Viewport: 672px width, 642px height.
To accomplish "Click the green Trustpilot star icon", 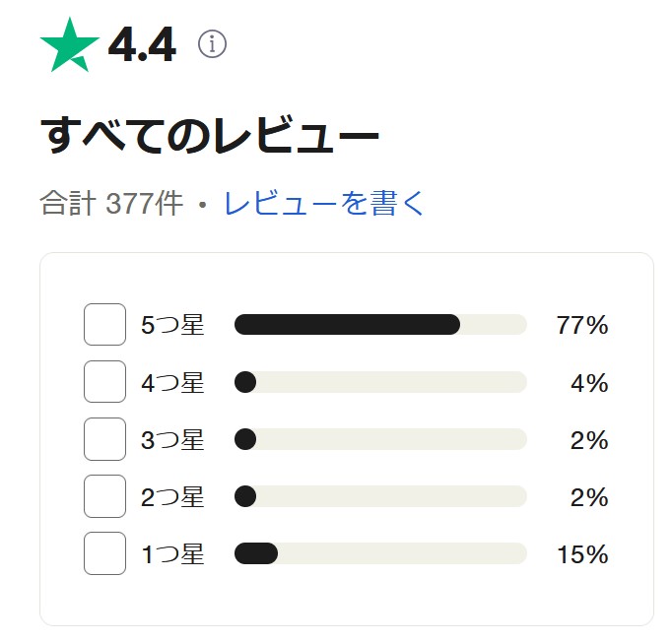I will [x=70, y=44].
